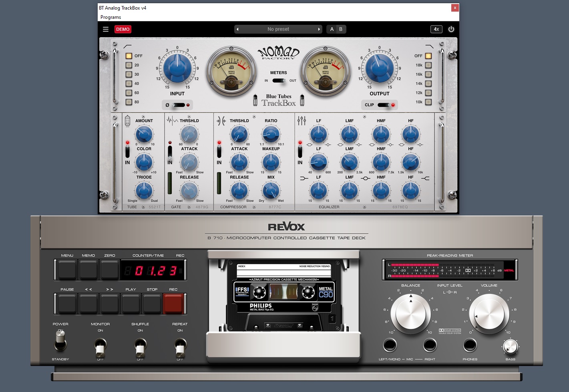Click the compressor arrows icon
The width and height of the screenshot is (569, 392).
[x=221, y=121]
